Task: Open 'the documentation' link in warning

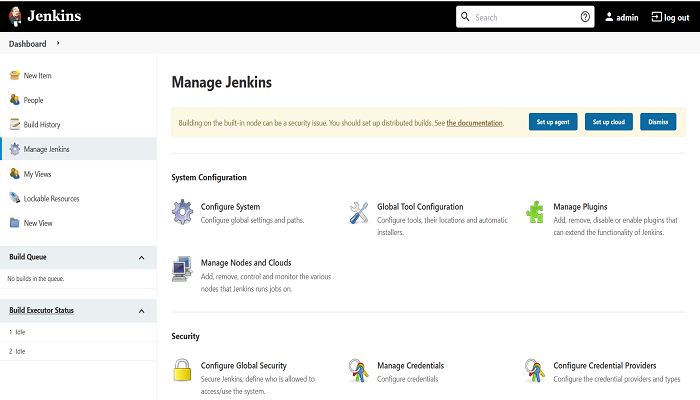Action: point(475,123)
